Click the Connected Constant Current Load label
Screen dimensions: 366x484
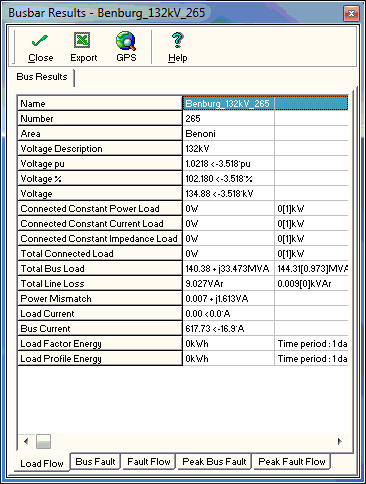click(x=92, y=224)
